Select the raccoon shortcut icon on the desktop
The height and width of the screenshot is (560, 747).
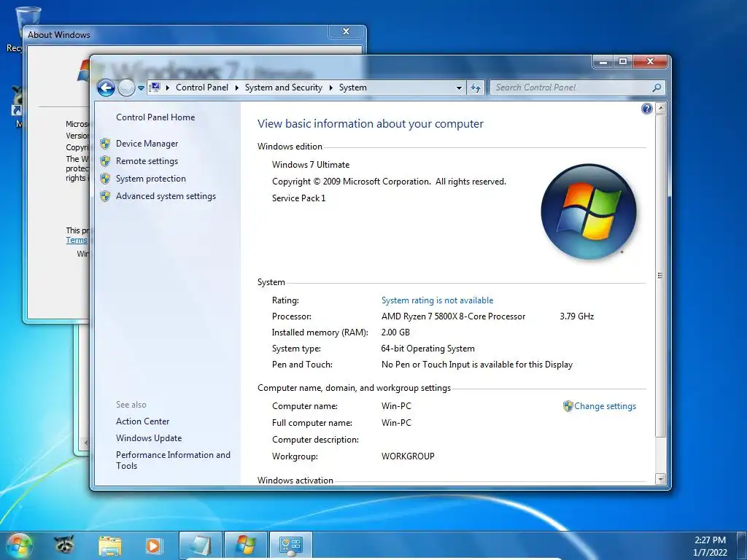(18, 101)
